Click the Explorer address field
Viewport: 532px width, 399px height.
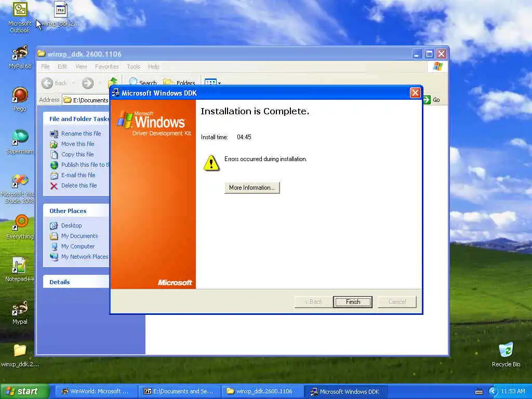(86, 100)
